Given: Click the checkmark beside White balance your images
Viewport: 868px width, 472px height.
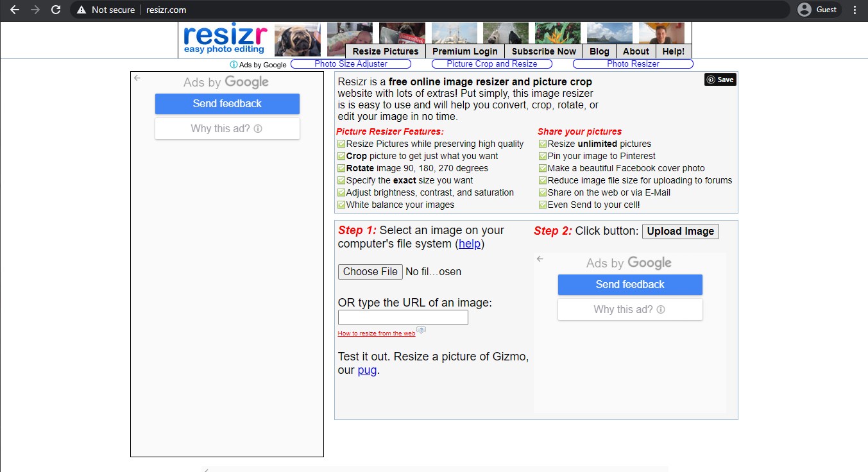Looking at the screenshot, I should pos(341,205).
